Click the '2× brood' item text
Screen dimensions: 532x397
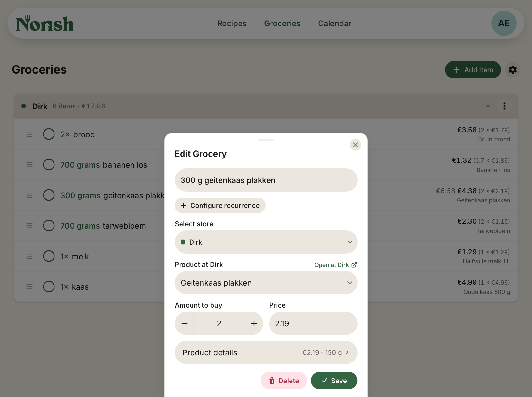pyautogui.click(x=78, y=134)
